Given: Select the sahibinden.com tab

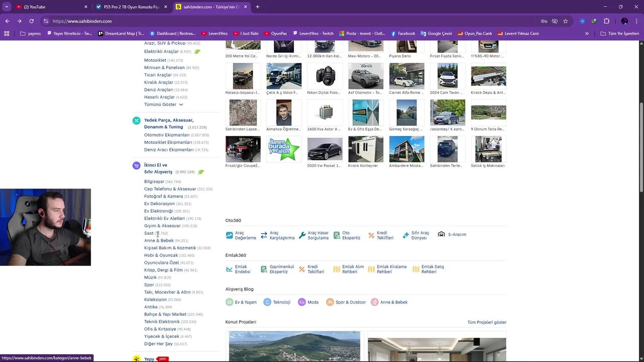Looking at the screenshot, I should 211,7.
